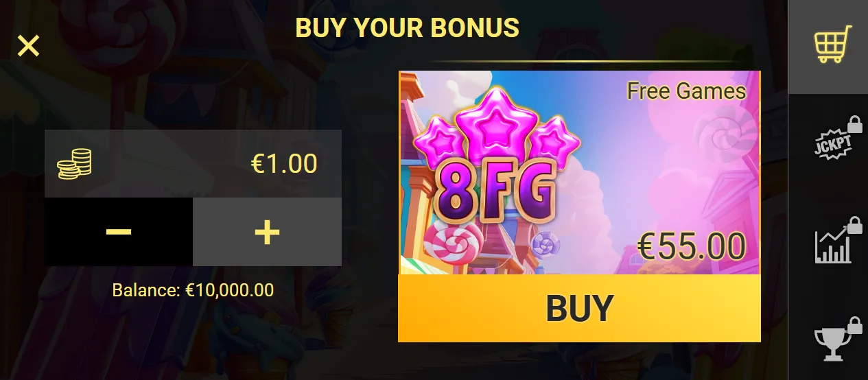Click the padlock on the trophy icon

click(x=855, y=324)
